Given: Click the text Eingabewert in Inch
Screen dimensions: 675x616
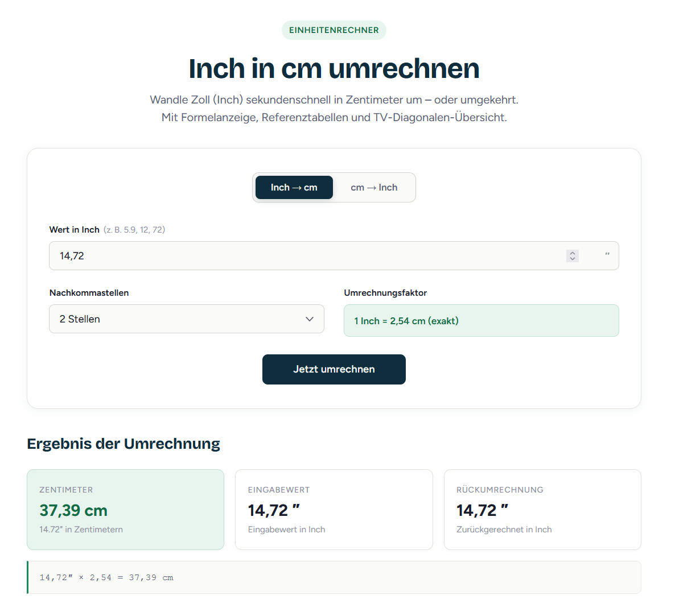Looking at the screenshot, I should [x=286, y=530].
